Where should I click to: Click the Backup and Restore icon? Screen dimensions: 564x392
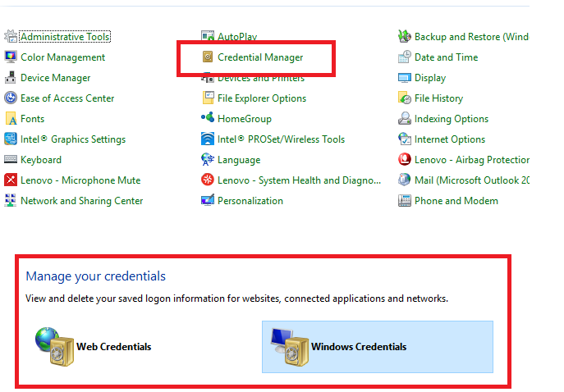coord(405,36)
